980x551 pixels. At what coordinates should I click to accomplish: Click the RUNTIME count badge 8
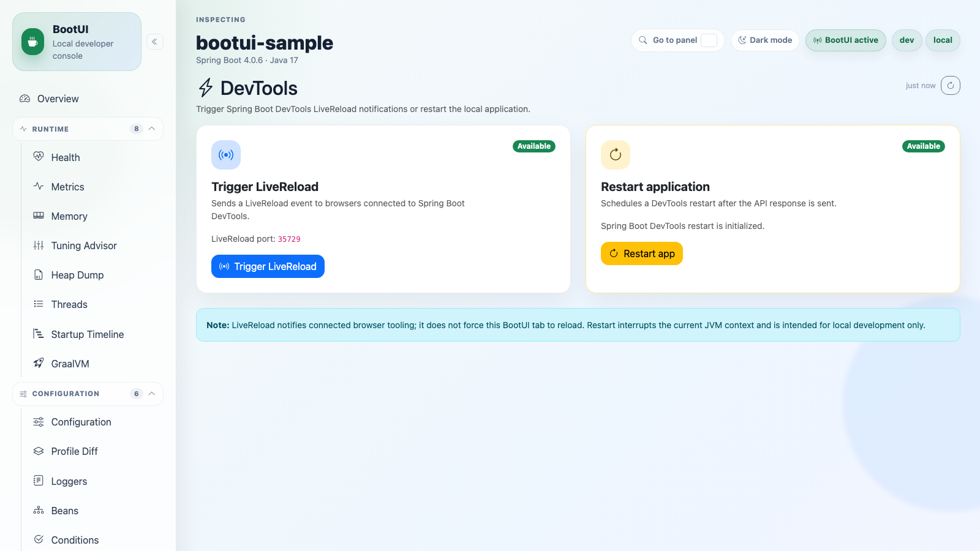pos(137,129)
